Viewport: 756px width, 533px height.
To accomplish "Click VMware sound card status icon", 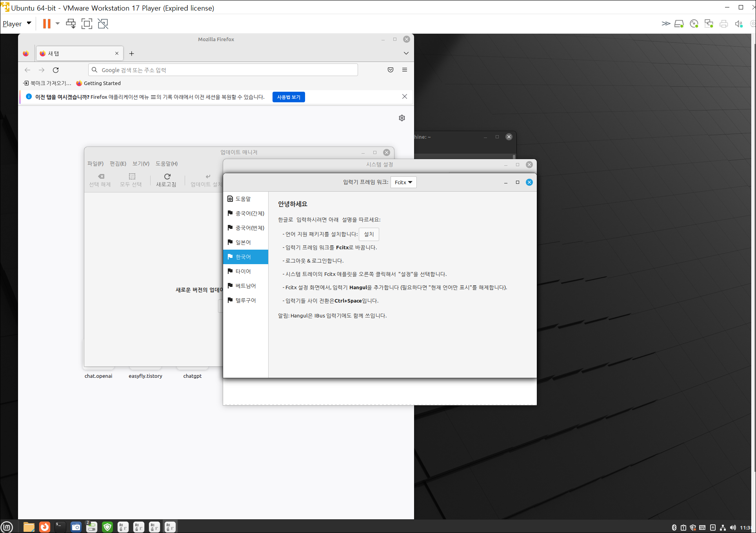I will (739, 24).
